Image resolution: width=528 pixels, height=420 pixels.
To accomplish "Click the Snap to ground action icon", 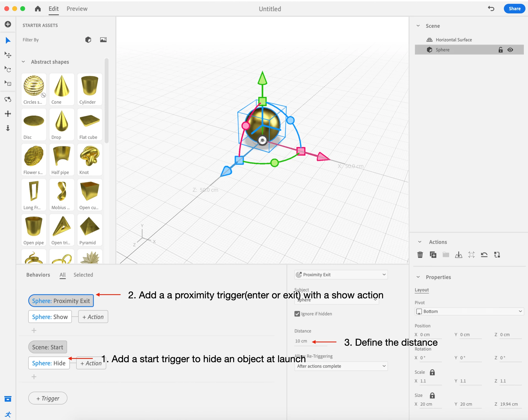I will [x=459, y=255].
